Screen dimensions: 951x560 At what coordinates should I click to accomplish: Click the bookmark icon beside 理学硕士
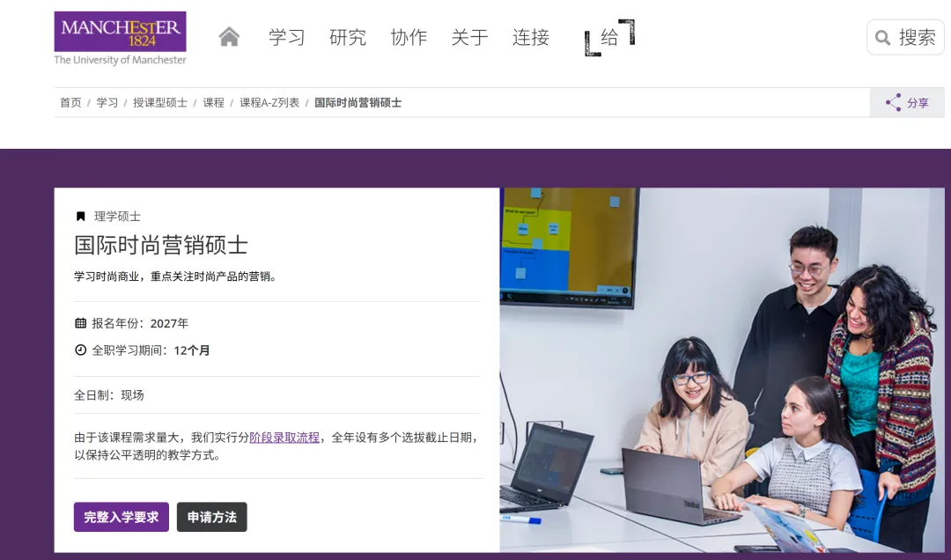tap(81, 217)
